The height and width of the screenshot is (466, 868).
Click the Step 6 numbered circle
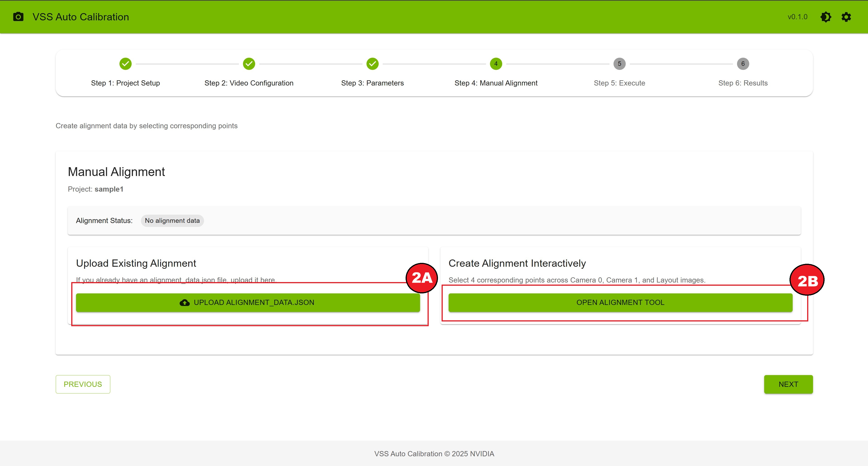click(743, 64)
